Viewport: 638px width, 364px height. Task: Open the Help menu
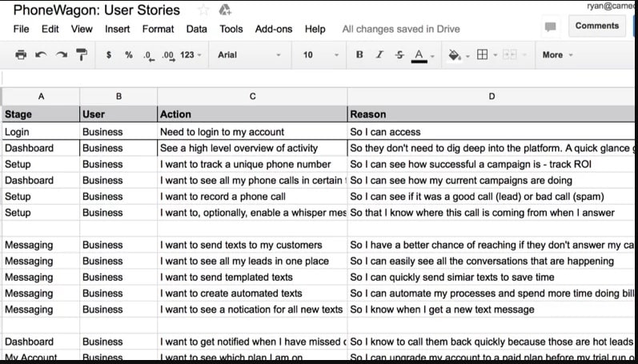315,30
